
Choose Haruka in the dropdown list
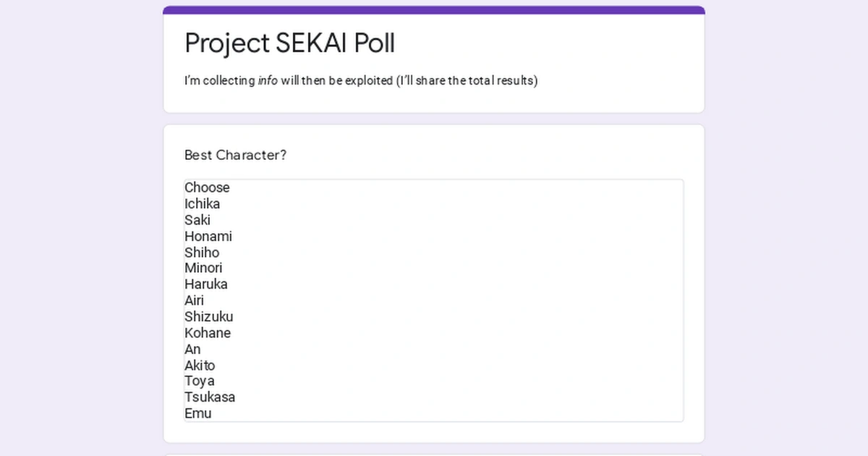click(206, 284)
